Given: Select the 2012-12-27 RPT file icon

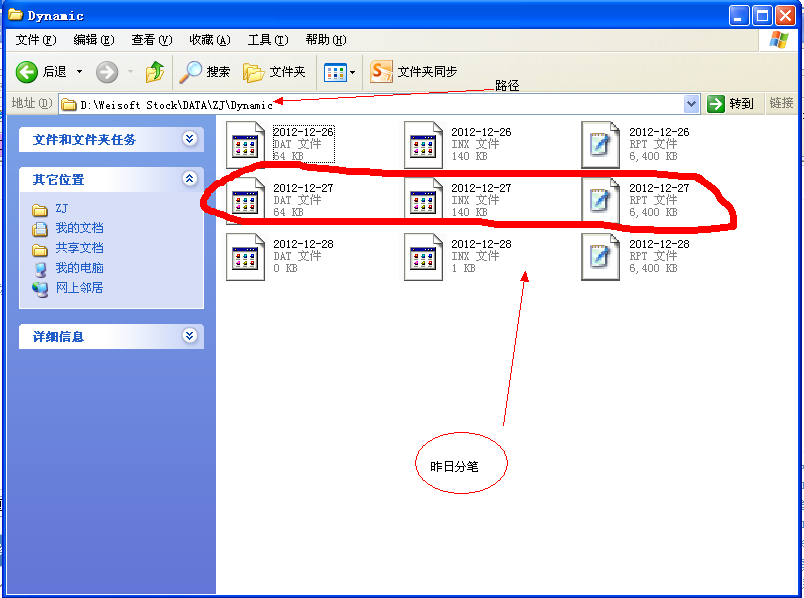Looking at the screenshot, I should click(600, 201).
